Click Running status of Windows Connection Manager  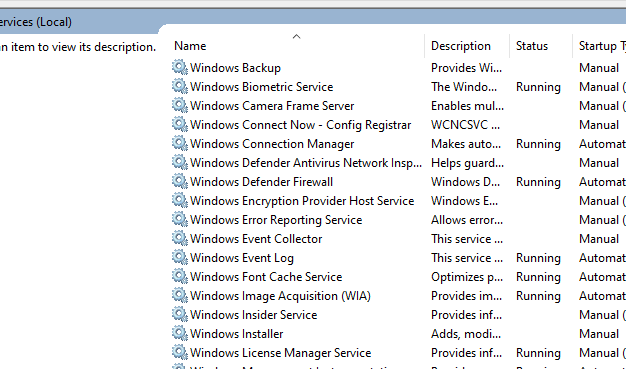point(538,144)
